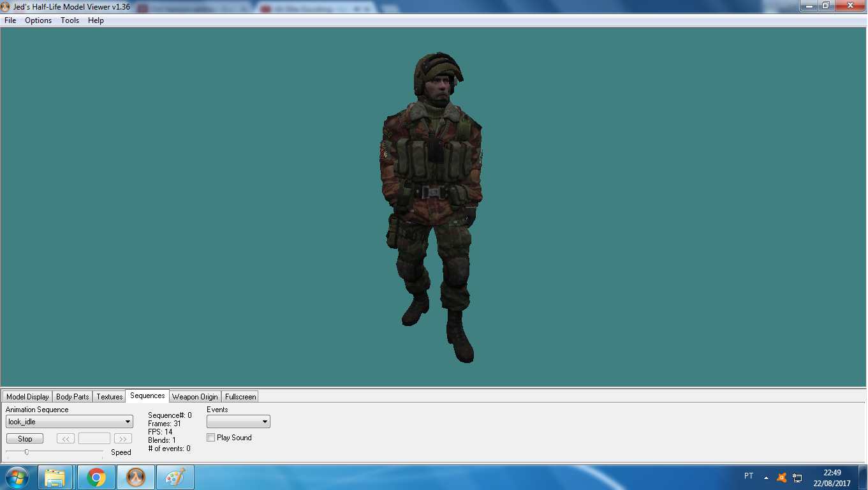Open File Explorer from the taskbar

click(x=55, y=477)
